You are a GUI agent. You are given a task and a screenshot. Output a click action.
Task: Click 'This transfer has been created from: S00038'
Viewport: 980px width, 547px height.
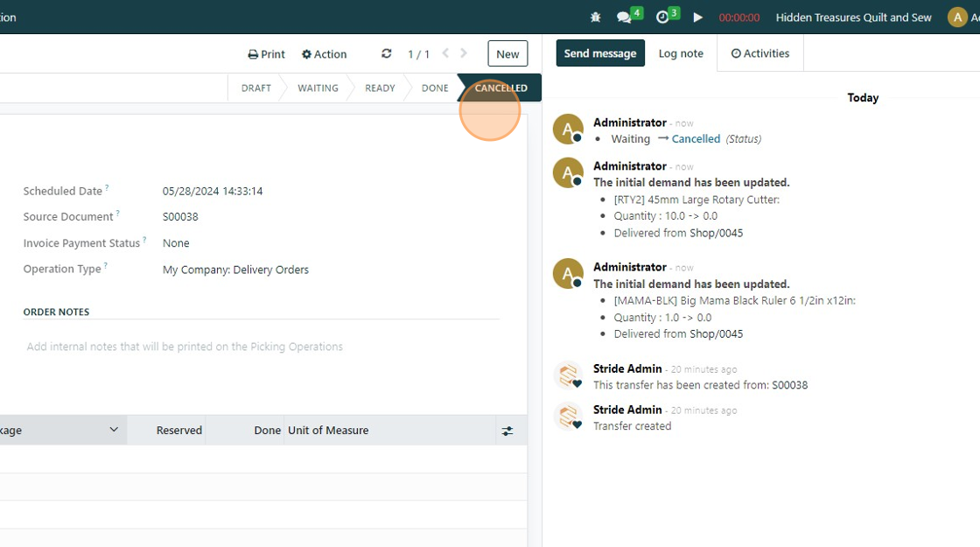coord(700,385)
